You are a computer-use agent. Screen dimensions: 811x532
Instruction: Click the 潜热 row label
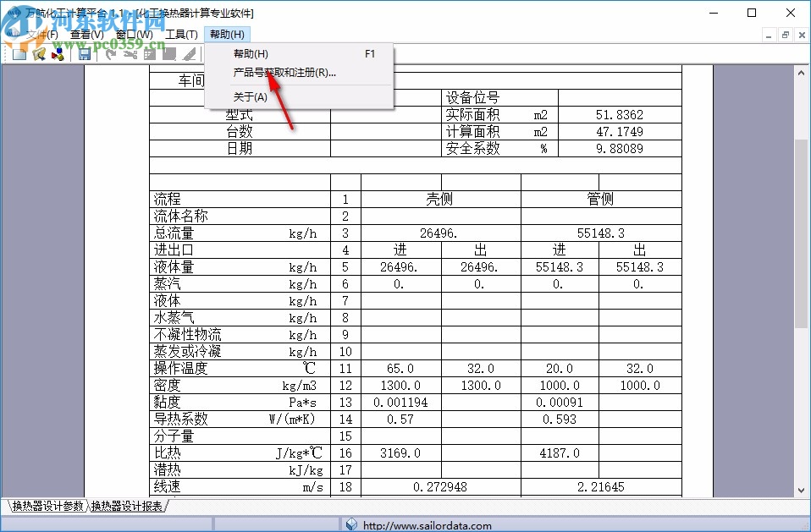click(x=167, y=470)
